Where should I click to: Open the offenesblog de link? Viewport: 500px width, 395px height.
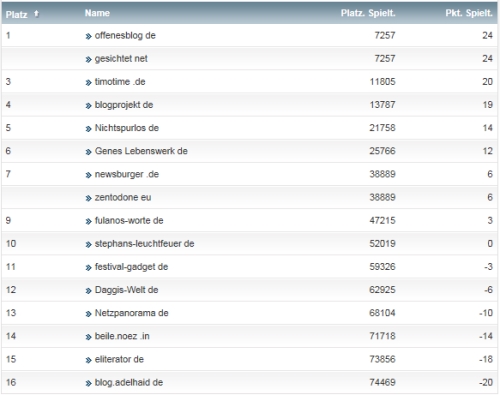click(125, 35)
